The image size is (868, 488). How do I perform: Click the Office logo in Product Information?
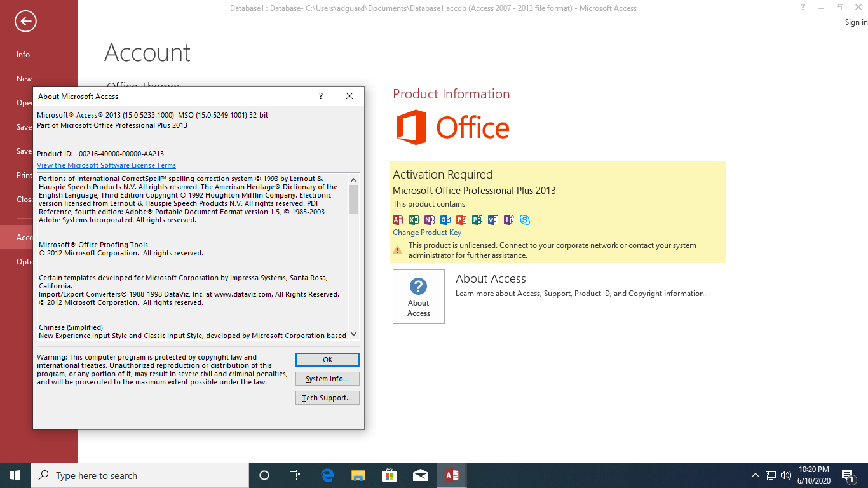[452, 127]
